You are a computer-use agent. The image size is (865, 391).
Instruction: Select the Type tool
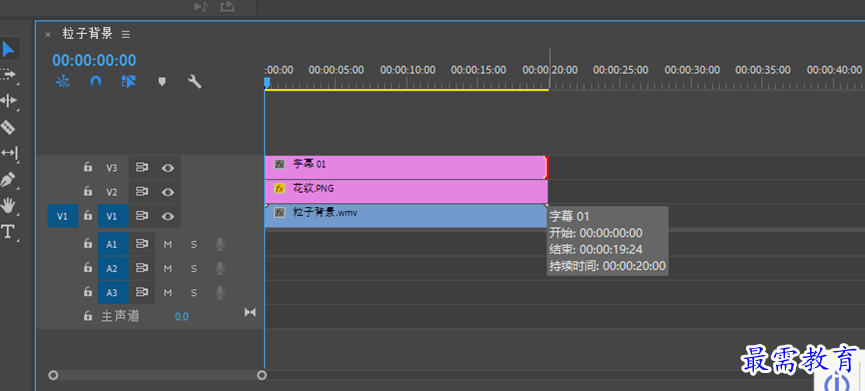tap(8, 232)
